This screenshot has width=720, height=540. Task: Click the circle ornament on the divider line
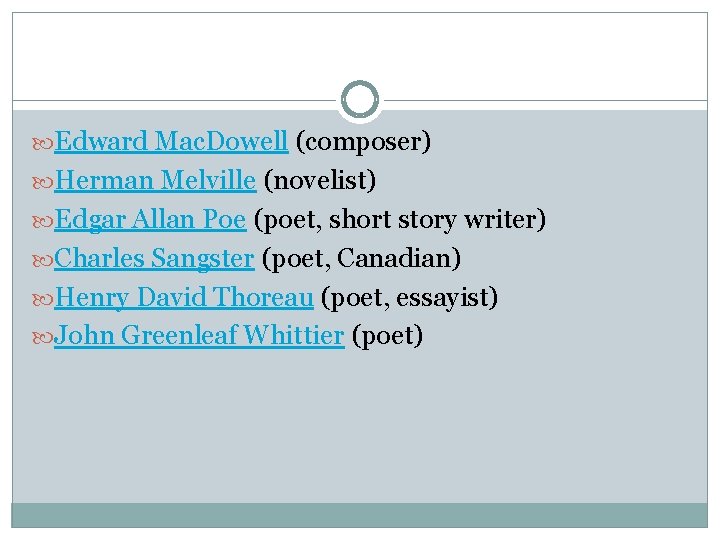coord(360,100)
